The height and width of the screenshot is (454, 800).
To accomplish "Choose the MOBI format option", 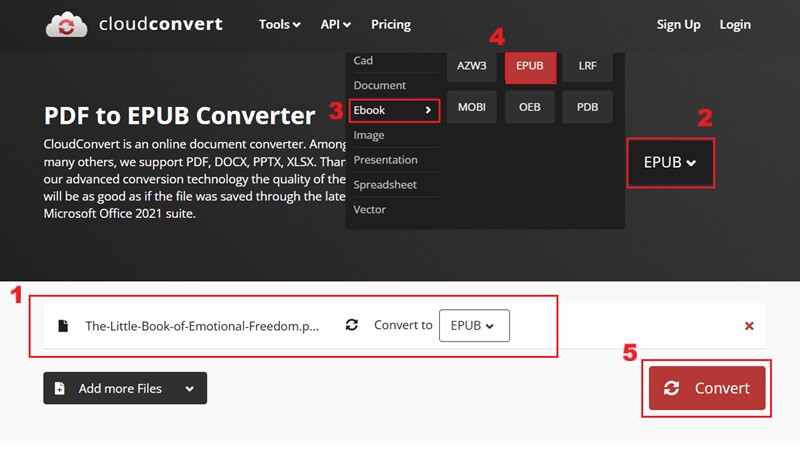I will [x=472, y=106].
